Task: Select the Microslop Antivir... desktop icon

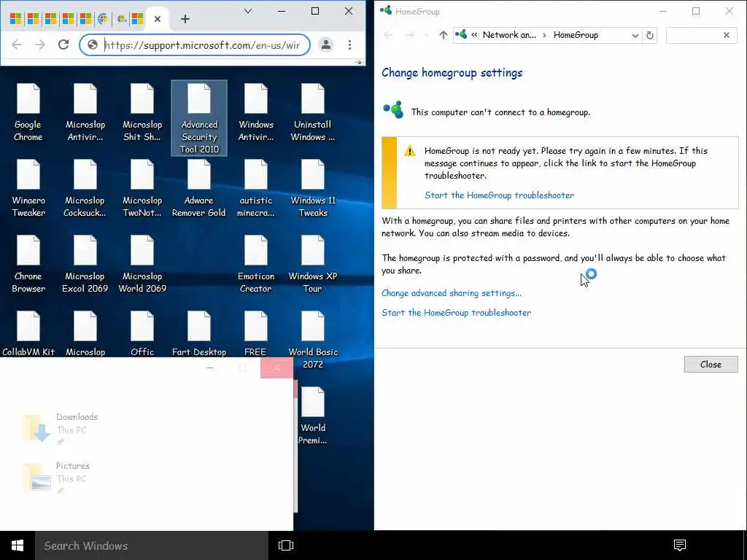Action: (x=85, y=112)
